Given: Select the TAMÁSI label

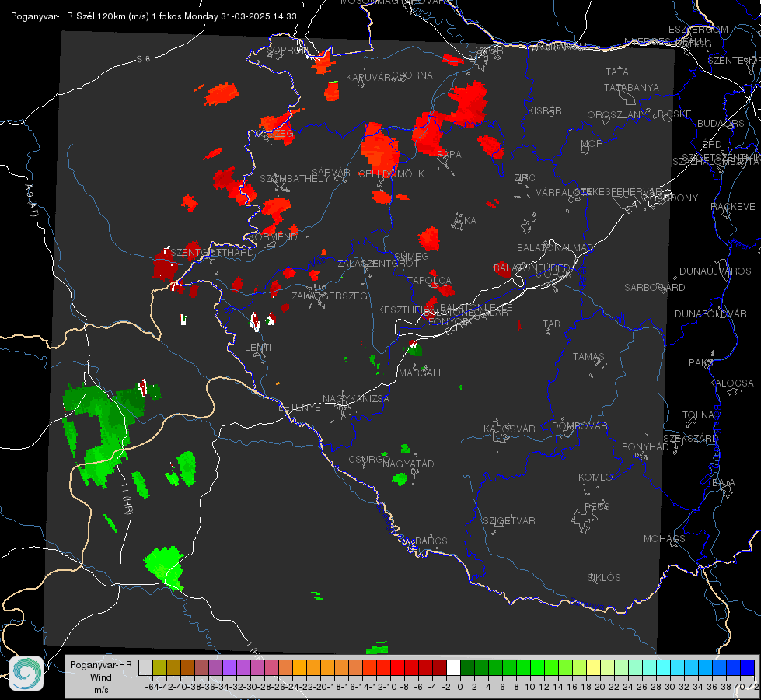Looking at the screenshot, I should (x=590, y=357).
